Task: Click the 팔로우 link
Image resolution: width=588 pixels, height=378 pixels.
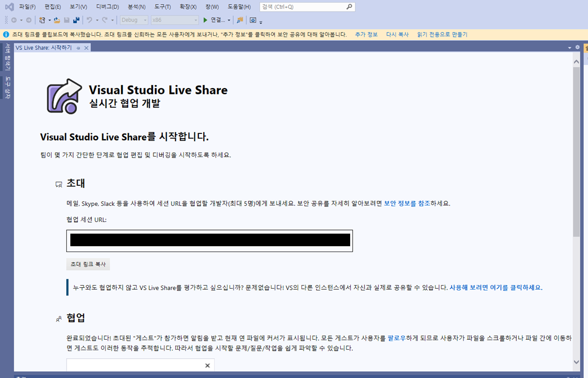Action: pos(397,338)
